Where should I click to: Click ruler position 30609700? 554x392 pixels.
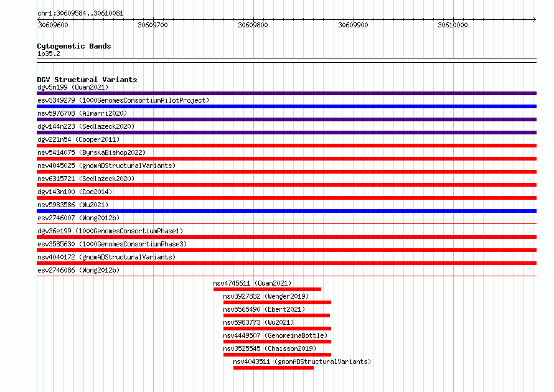tap(153, 25)
